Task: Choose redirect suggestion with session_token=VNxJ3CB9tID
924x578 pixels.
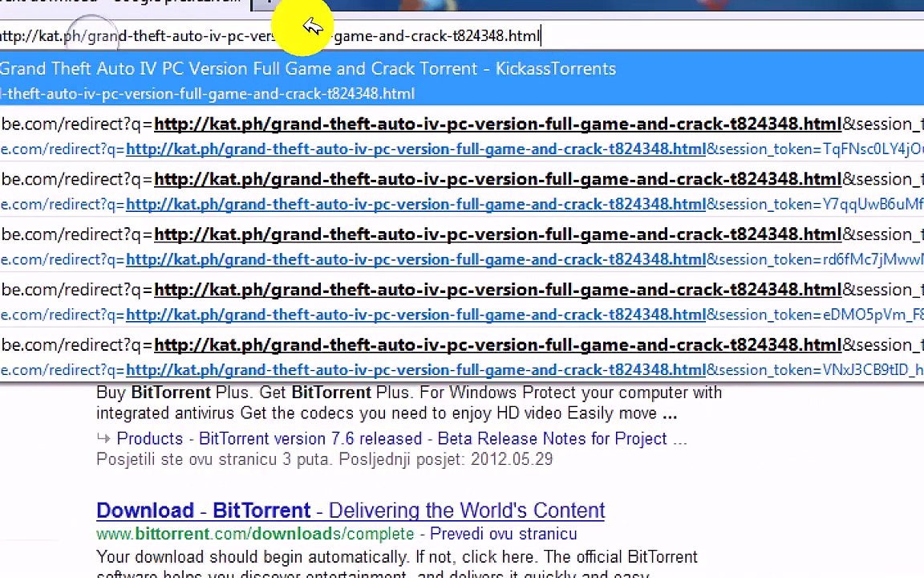Action: [x=462, y=357]
